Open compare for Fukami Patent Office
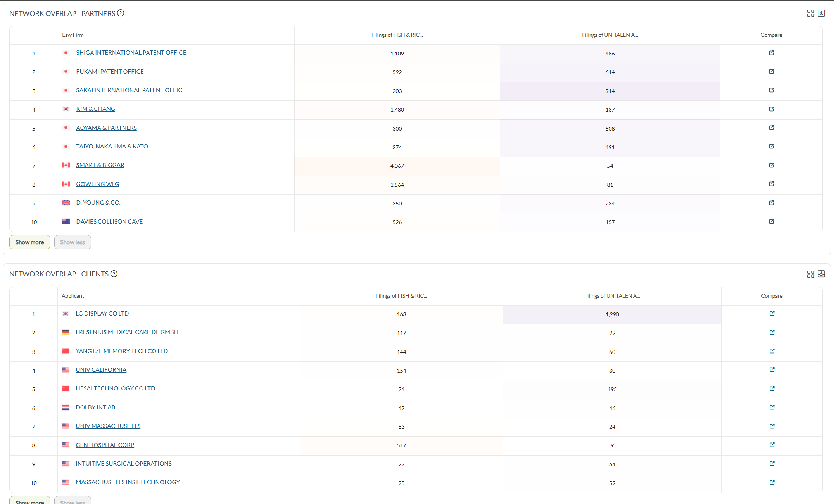 [771, 72]
